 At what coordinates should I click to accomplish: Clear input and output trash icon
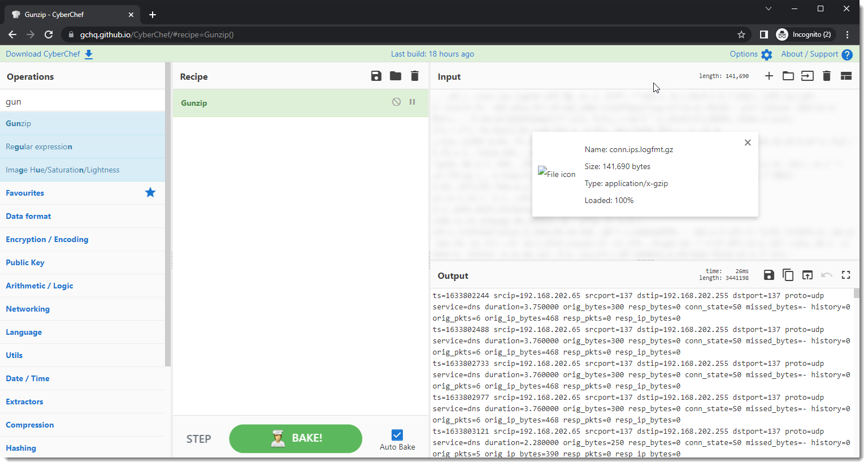[x=826, y=76]
